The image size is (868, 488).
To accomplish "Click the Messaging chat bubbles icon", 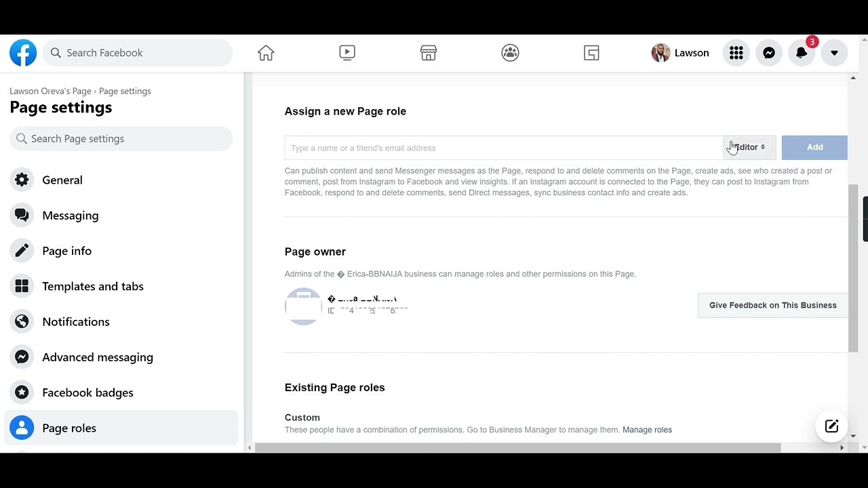I will [22, 216].
